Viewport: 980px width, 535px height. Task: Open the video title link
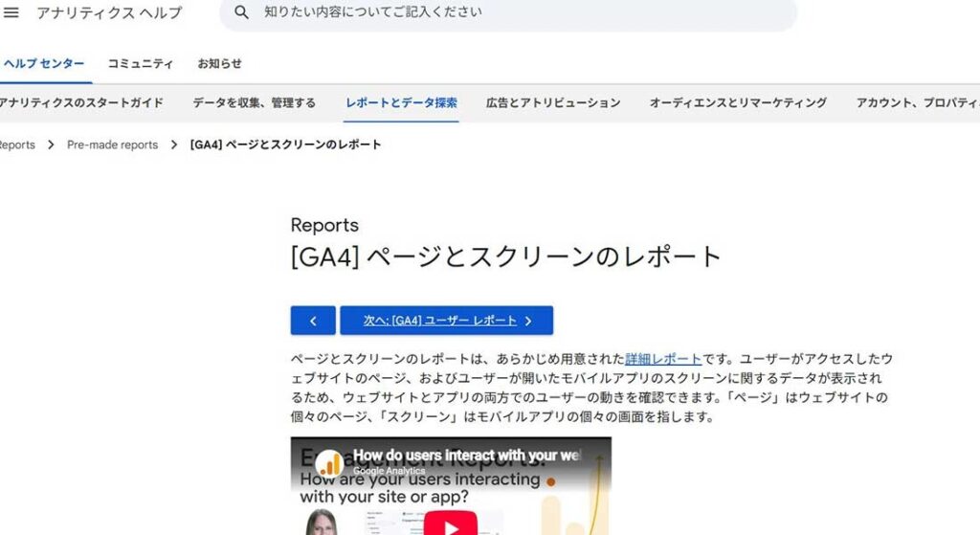(467, 456)
